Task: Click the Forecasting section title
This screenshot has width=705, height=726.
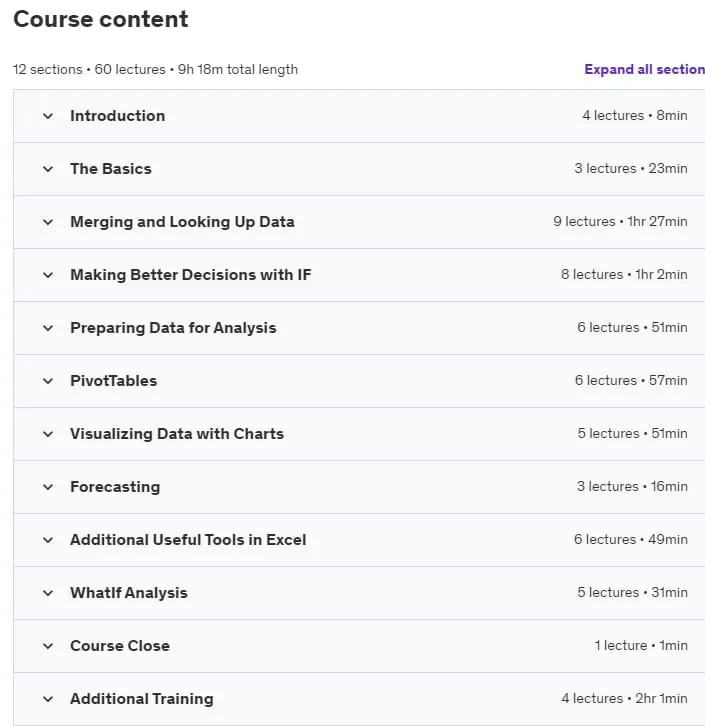Action: tap(115, 487)
